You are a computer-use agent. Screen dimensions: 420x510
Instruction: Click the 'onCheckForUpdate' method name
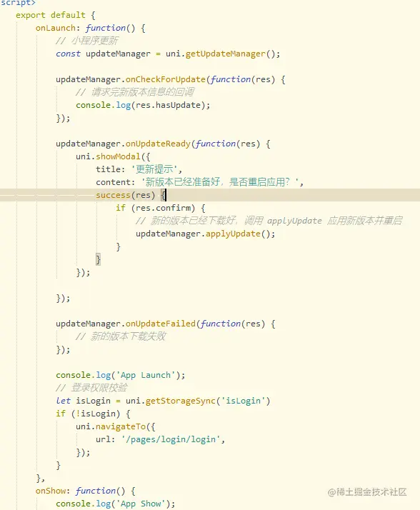pos(166,79)
